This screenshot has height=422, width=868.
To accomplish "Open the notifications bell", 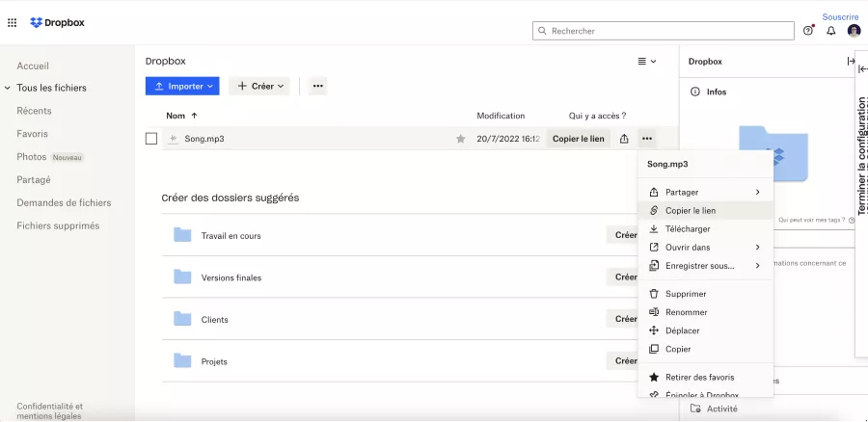I will [x=831, y=31].
